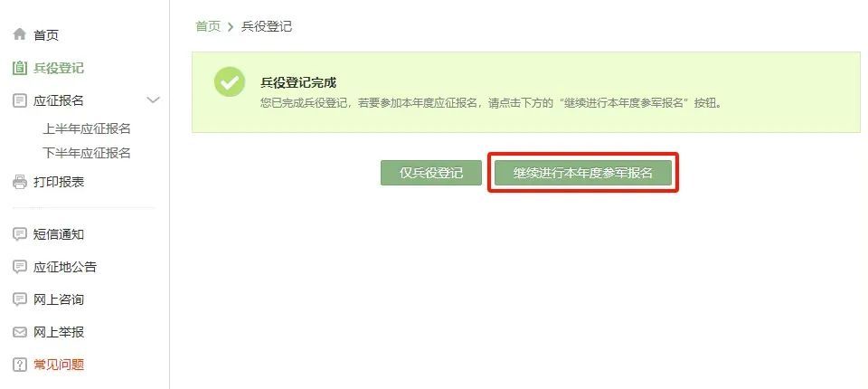This screenshot has height=389, width=868.
Task: Click 继续进行本年度参军报名 button
Action: point(583,173)
